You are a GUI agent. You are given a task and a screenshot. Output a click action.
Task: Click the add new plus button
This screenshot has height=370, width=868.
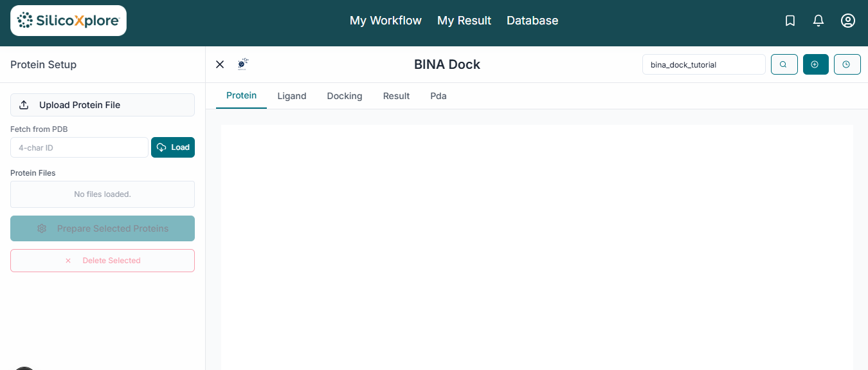coord(816,64)
